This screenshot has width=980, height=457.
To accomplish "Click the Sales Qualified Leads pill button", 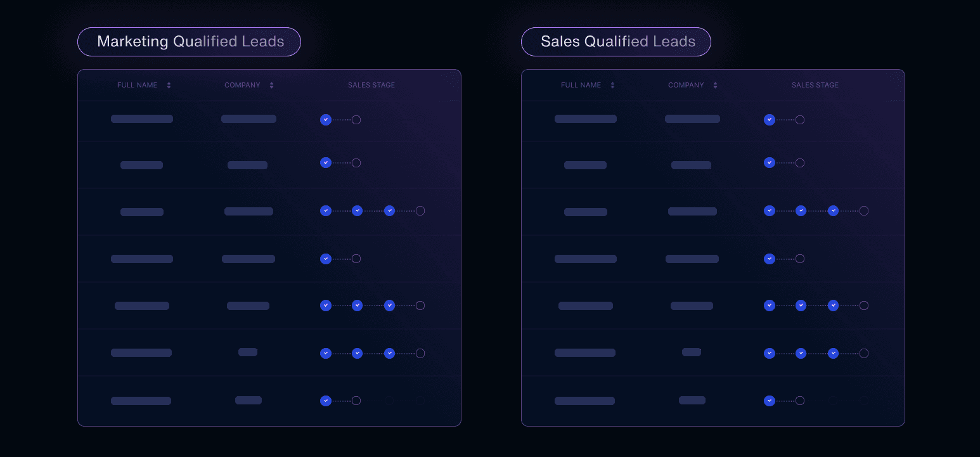I will [616, 42].
